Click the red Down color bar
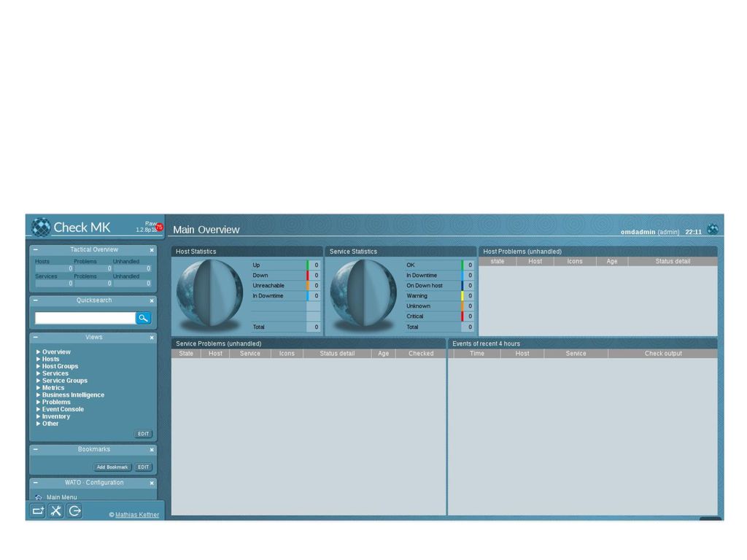This screenshot has width=747, height=560. [308, 275]
